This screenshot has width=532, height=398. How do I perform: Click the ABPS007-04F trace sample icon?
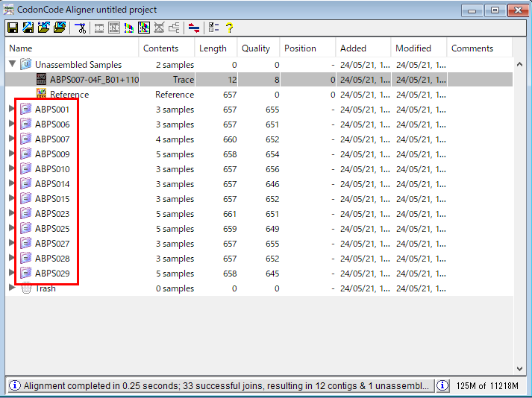click(x=42, y=80)
